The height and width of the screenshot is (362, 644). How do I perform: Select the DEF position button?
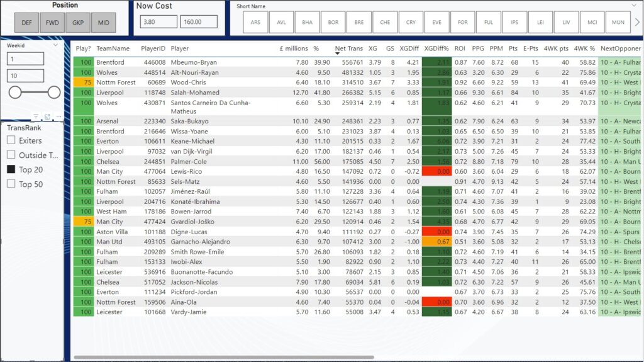coord(26,23)
